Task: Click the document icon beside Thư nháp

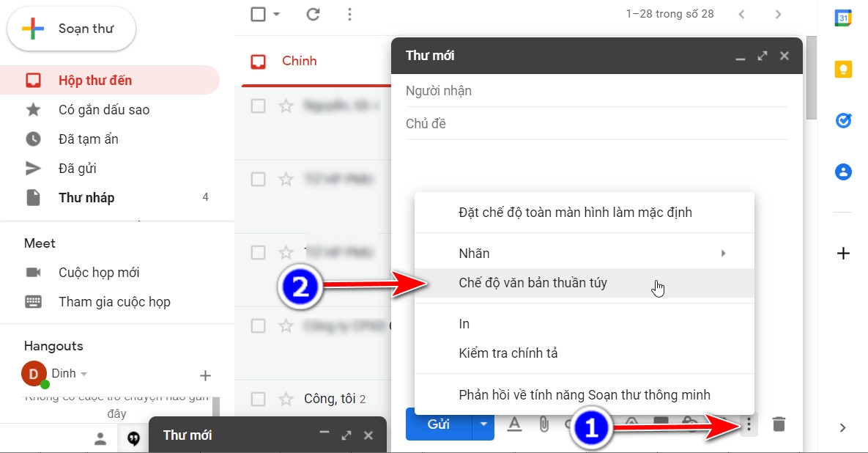Action: [33, 198]
